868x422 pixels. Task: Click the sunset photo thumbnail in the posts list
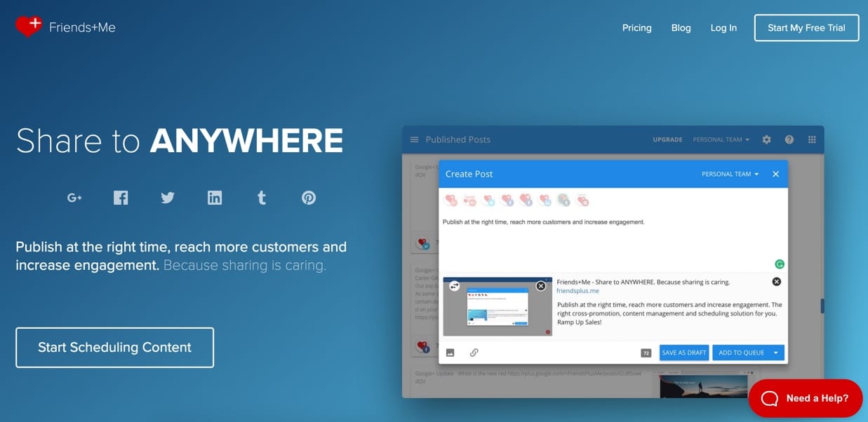(703, 386)
